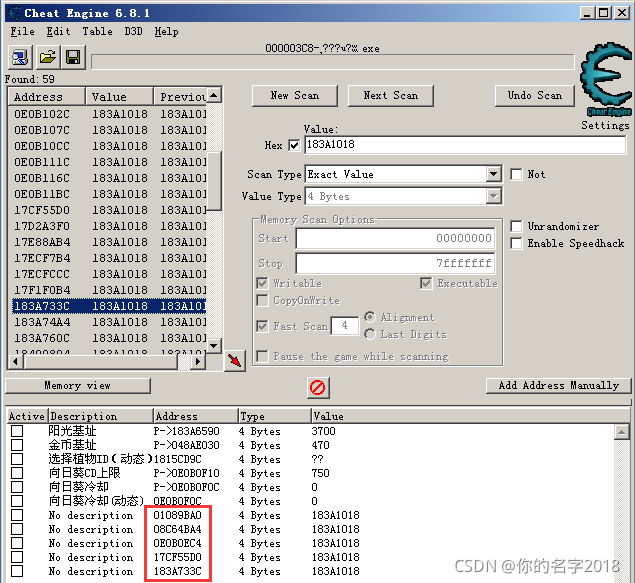The image size is (635, 583).
Task: Open the D3D menu
Action: 133,32
